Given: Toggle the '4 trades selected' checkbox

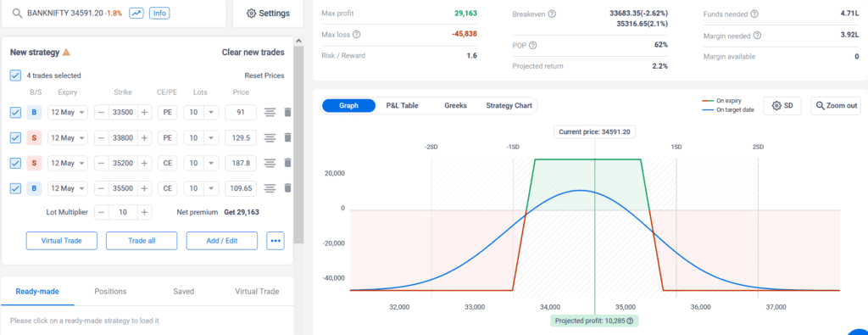Looking at the screenshot, I should [x=15, y=75].
